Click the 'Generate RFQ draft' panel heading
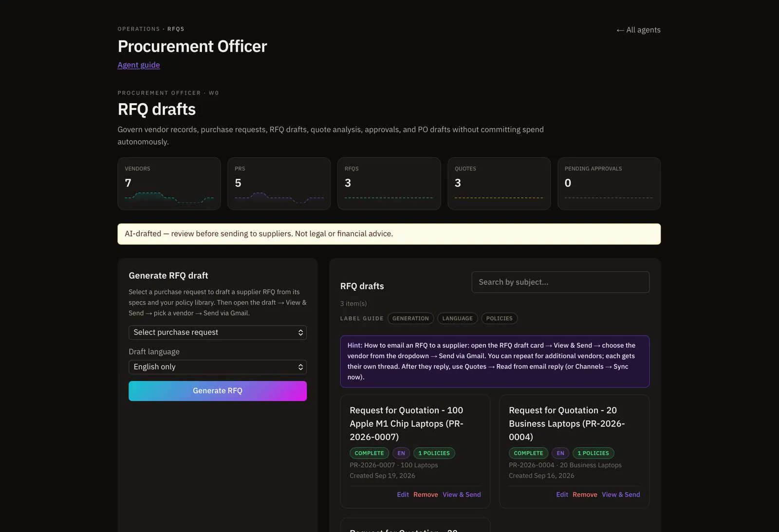This screenshot has height=532, width=779. 168,275
